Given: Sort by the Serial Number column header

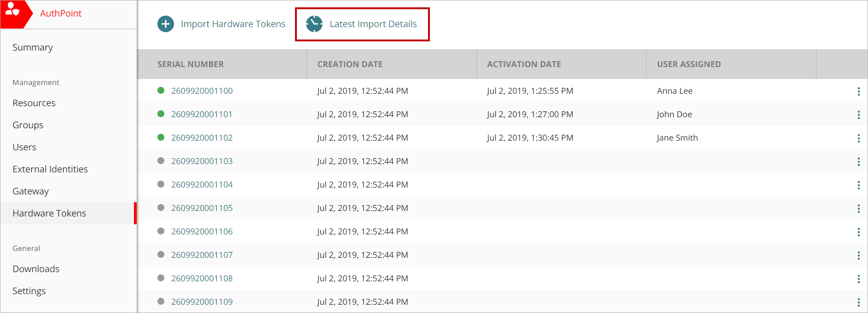Looking at the screenshot, I should [191, 64].
